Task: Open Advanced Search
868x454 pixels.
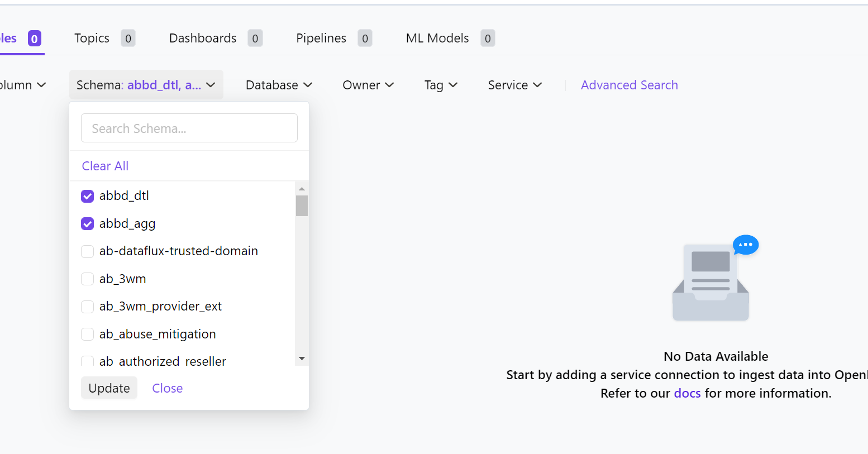Action: pos(629,85)
